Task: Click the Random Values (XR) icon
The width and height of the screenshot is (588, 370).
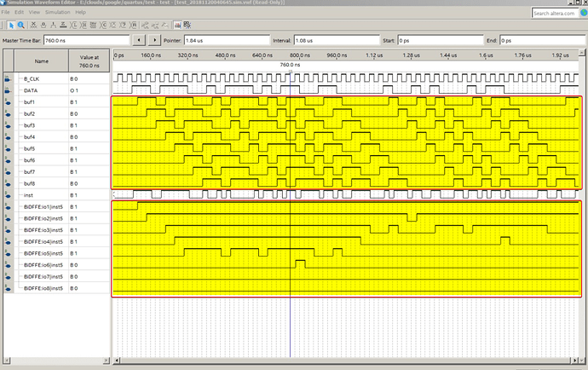Action: (x=134, y=25)
